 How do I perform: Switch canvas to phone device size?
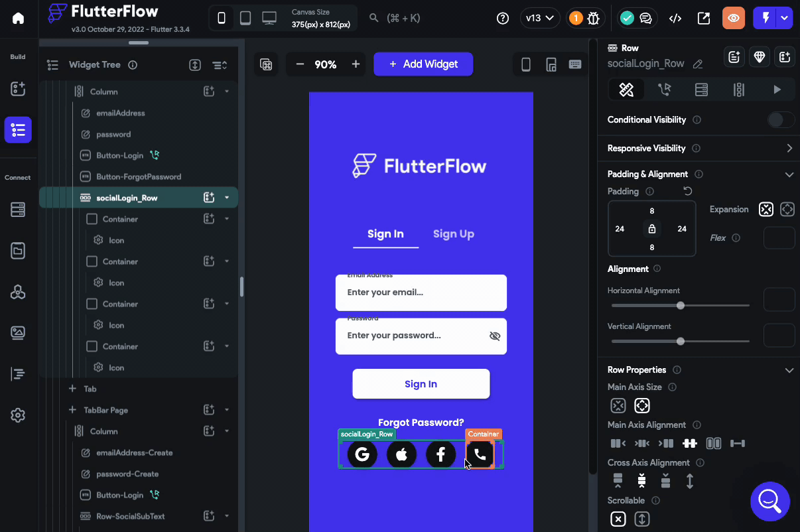pos(222,19)
